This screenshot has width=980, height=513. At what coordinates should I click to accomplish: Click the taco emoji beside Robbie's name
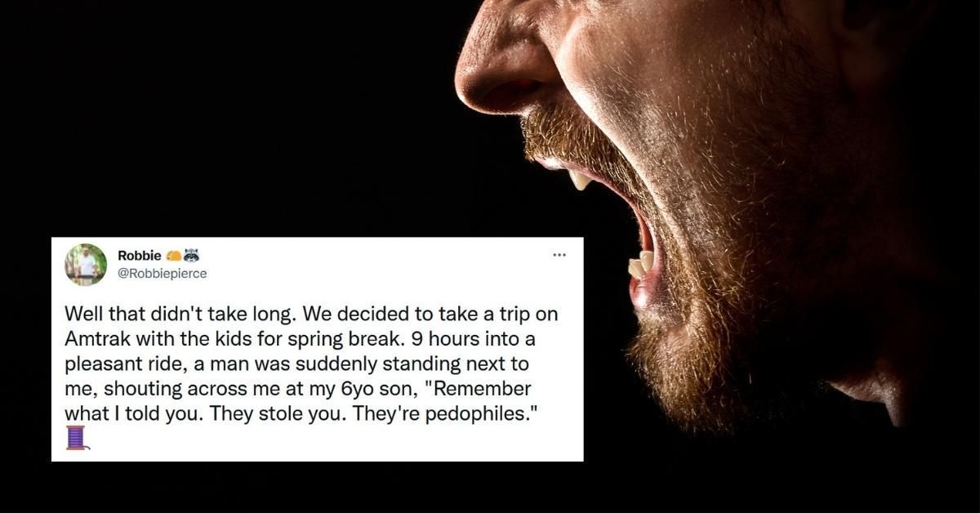[x=173, y=256]
